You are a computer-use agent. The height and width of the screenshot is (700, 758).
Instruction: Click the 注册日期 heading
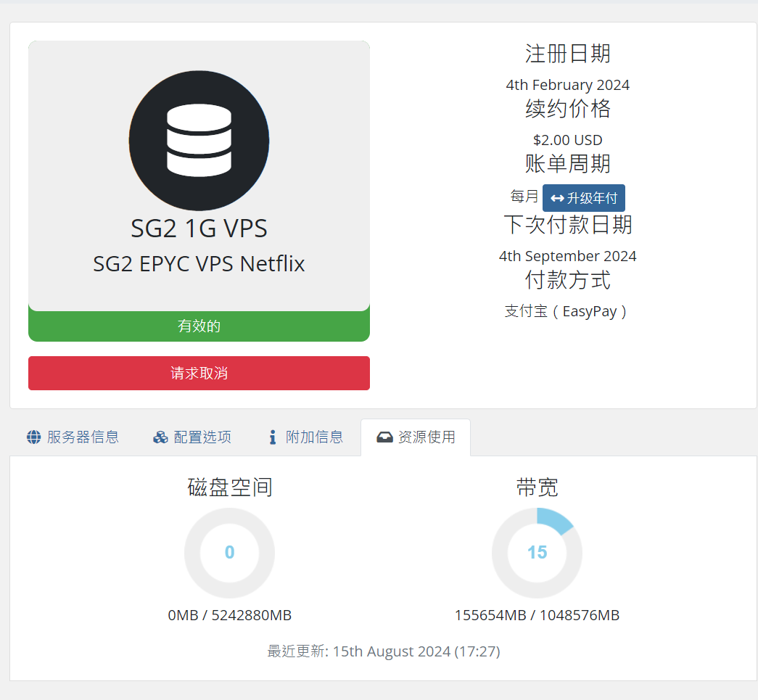(x=567, y=53)
